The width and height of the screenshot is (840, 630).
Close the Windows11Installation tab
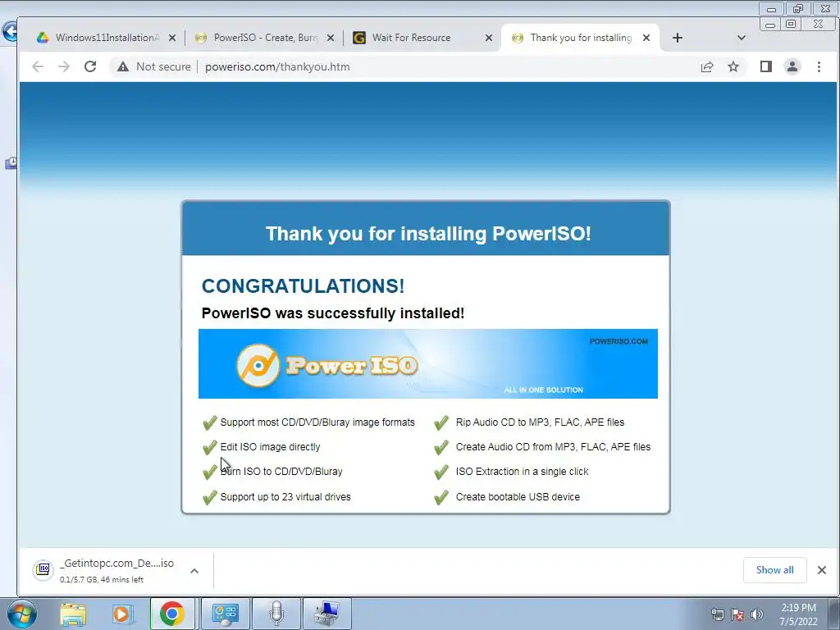tap(172, 38)
